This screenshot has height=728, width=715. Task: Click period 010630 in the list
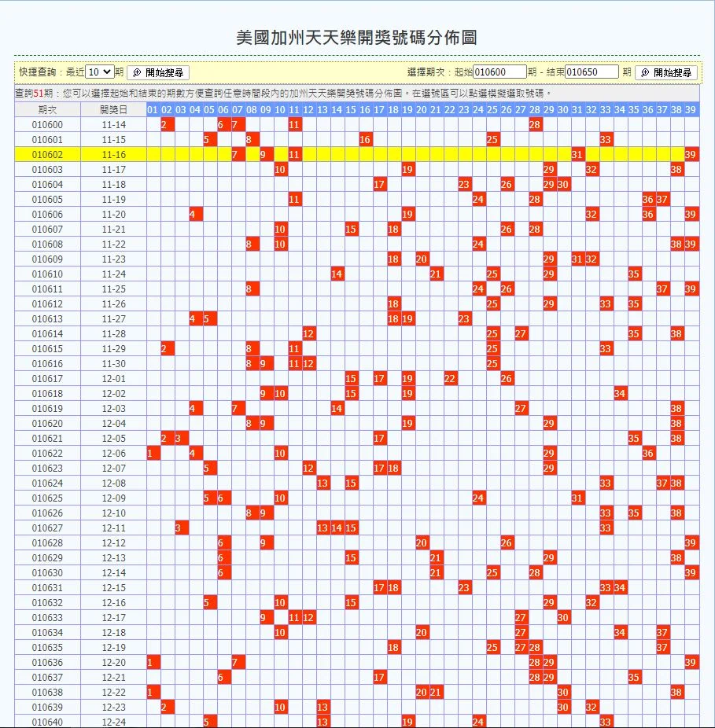pos(47,573)
